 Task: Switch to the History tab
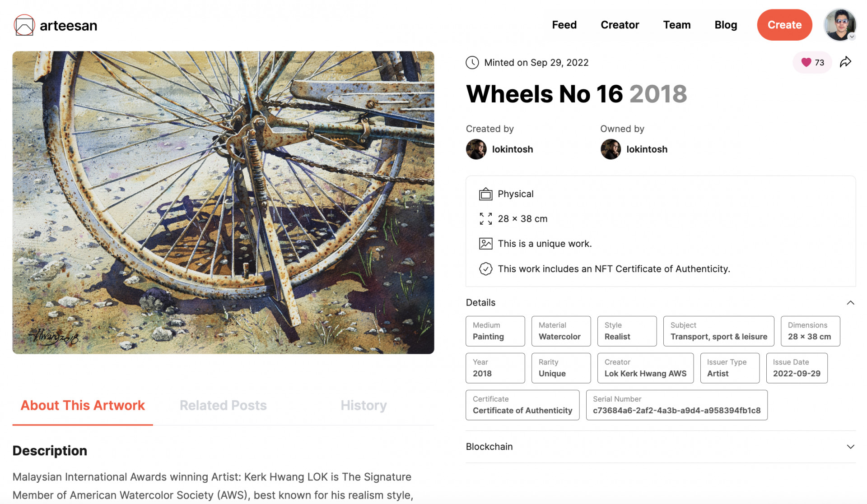tap(364, 405)
